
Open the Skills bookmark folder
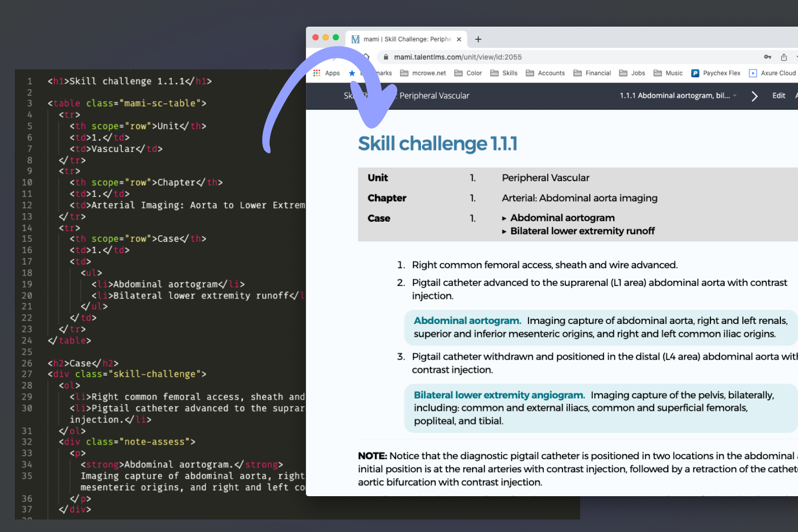(504, 73)
